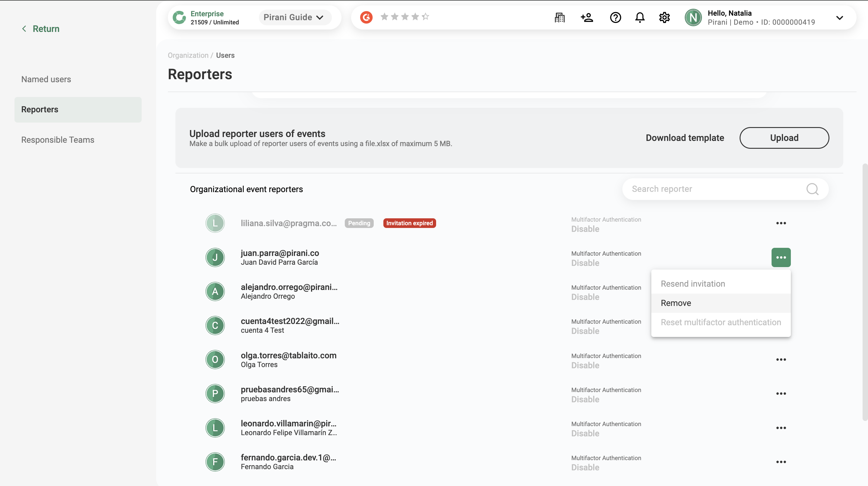
Task: Click the truncated liliana.silva@pragma.co email
Action: tap(288, 223)
